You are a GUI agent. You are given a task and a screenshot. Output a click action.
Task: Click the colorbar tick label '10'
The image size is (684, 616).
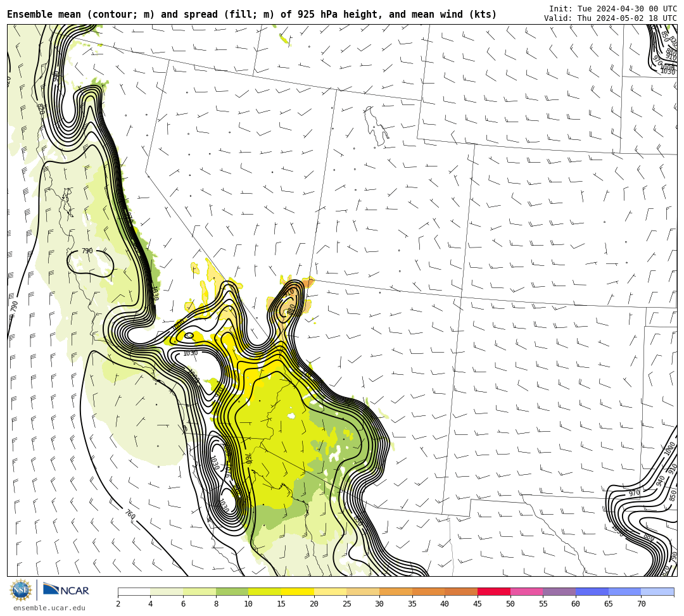[249, 604]
